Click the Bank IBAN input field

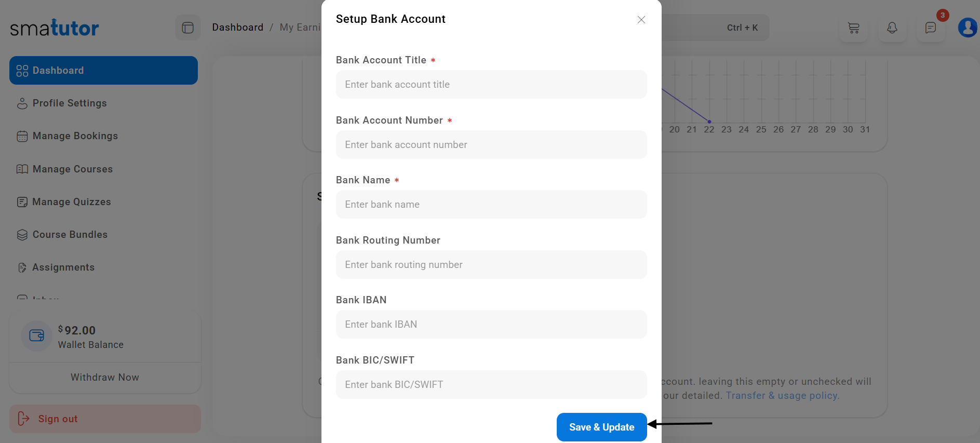(x=491, y=325)
